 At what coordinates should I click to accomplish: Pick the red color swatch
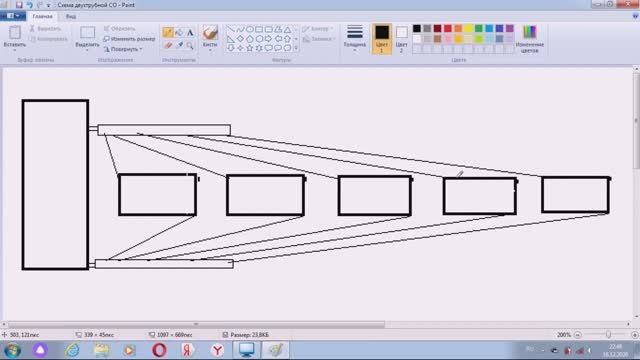(448, 28)
